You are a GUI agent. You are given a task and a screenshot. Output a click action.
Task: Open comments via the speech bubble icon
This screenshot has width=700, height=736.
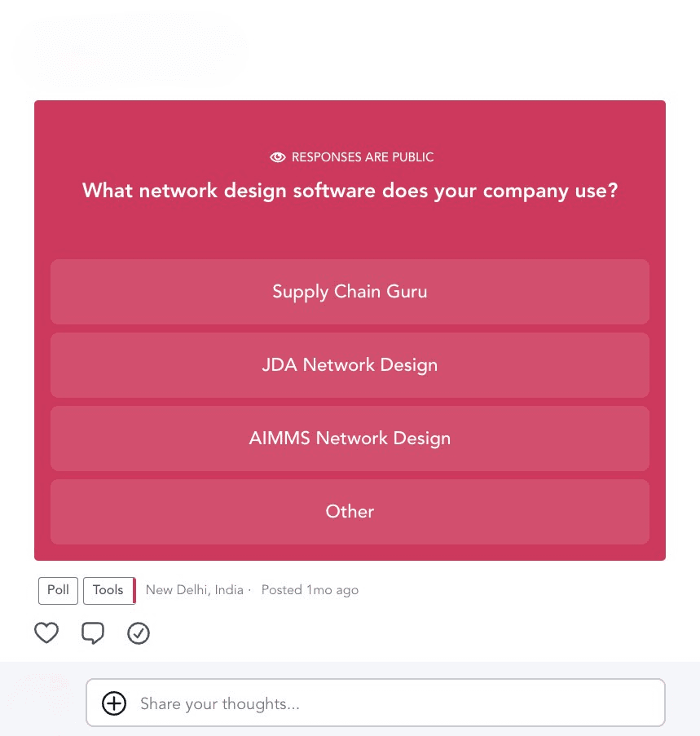pos(93,633)
